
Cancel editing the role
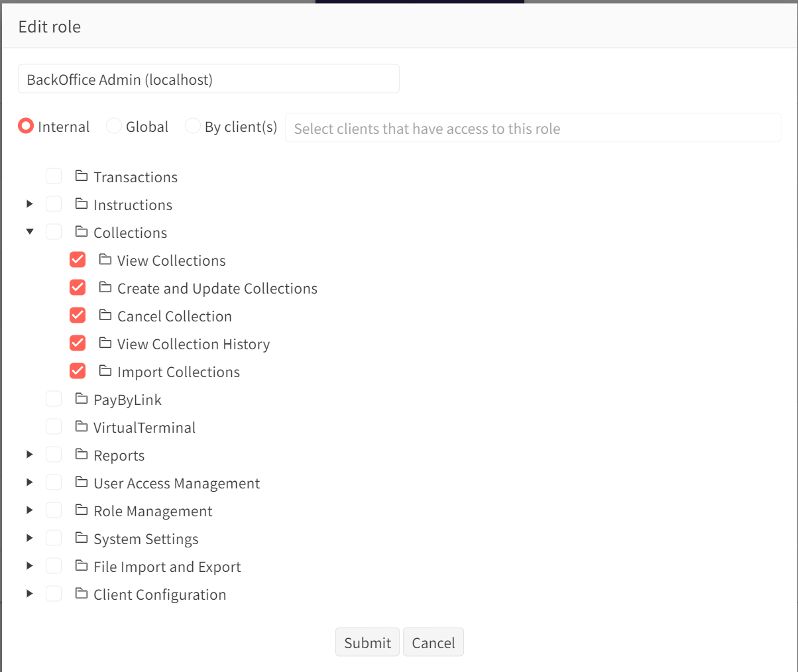tap(433, 642)
